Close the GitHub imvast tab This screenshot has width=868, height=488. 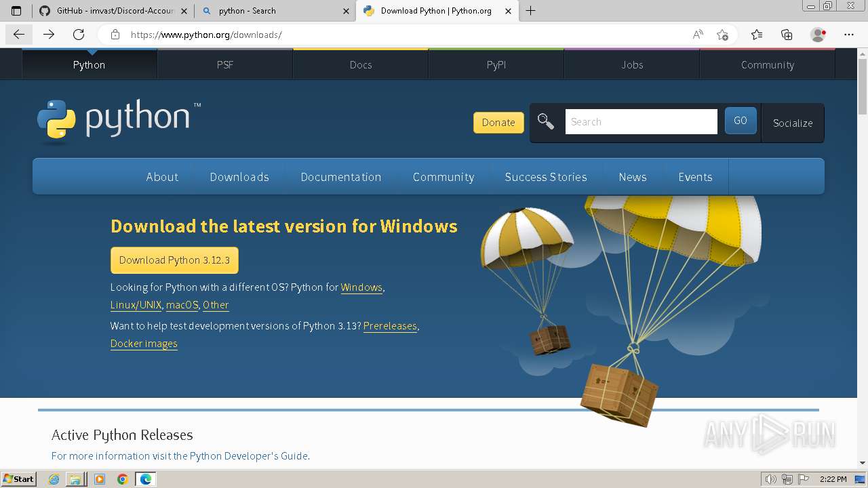pyautogui.click(x=184, y=11)
